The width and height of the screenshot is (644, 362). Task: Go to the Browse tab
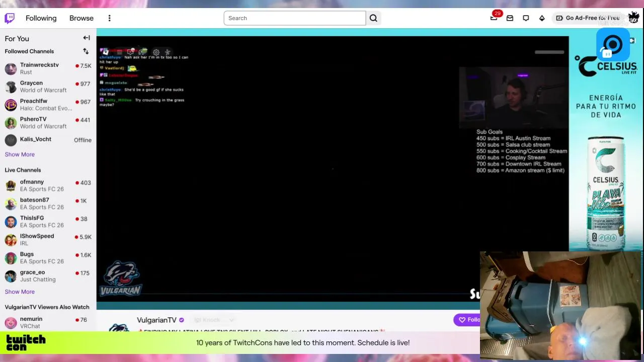pos(82,18)
